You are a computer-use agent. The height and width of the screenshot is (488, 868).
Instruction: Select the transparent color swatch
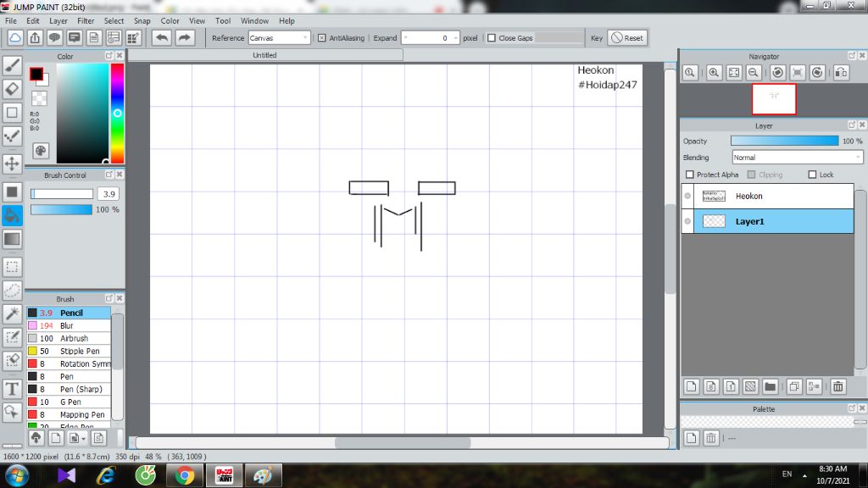[x=39, y=98]
